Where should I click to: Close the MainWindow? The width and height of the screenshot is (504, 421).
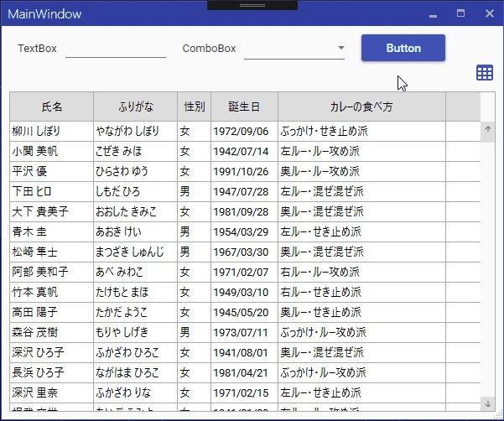(489, 13)
